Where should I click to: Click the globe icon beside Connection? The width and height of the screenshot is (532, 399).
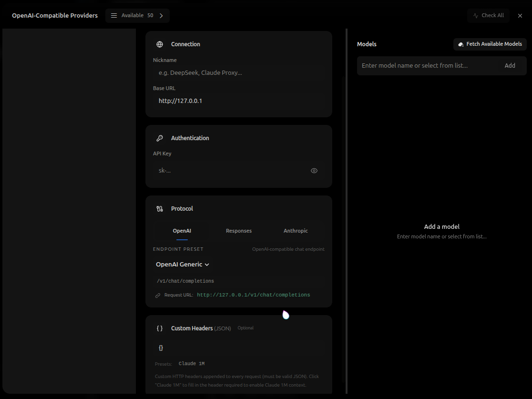(160, 44)
